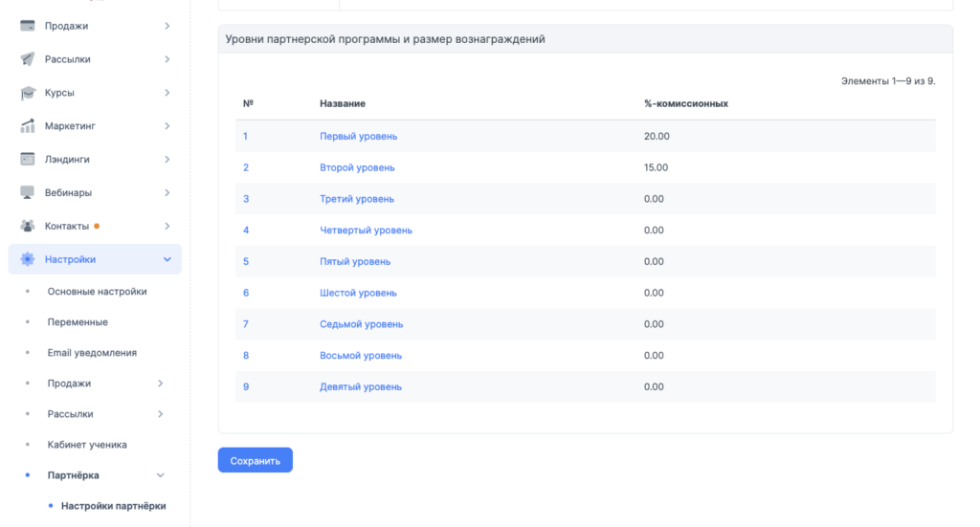Viewport: 980px width, 527px height.
Task: Click the Девятый уровень link
Action: coord(360,386)
